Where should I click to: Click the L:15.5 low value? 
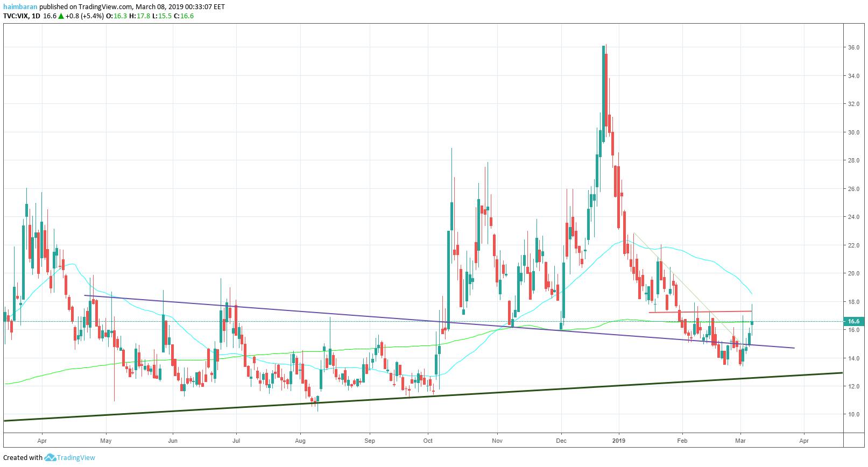(161, 16)
